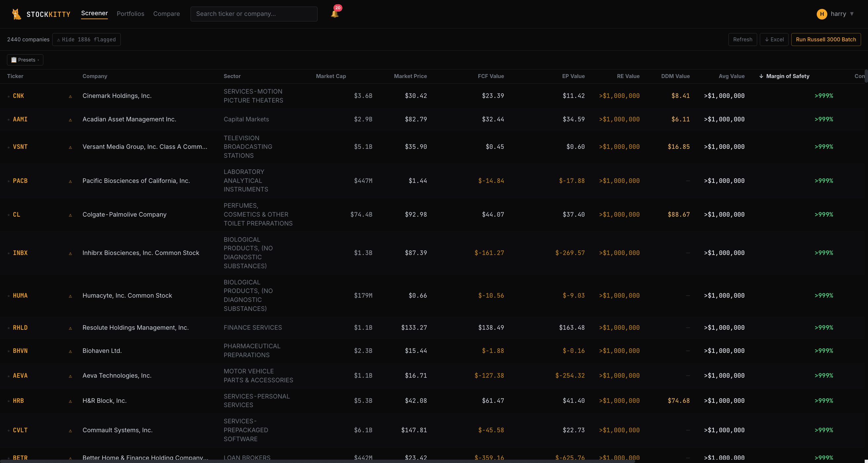Click Colgate-Palmolive Company name

pos(124,215)
